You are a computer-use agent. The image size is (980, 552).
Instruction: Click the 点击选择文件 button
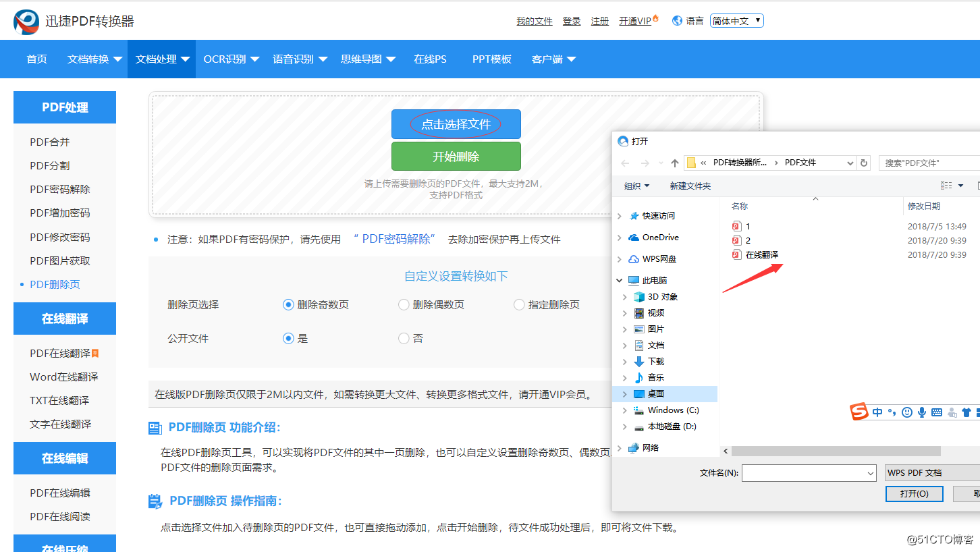point(456,124)
